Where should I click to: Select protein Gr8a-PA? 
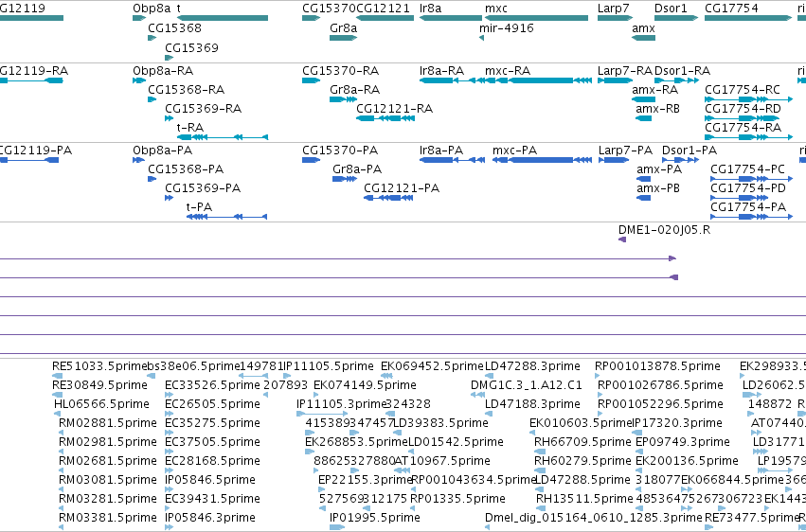point(345,179)
